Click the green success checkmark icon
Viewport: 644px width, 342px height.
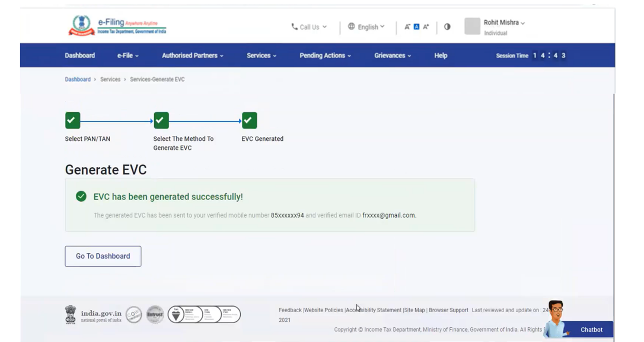point(81,196)
